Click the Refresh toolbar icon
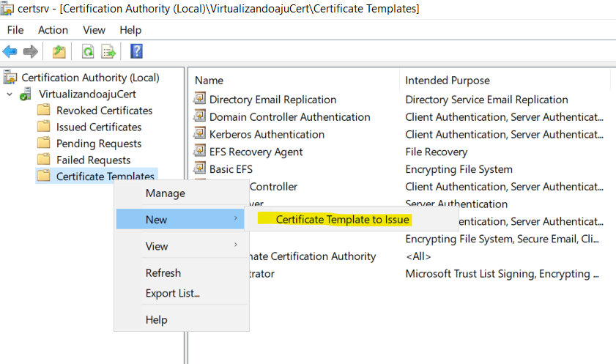The image size is (616, 364). [x=88, y=51]
